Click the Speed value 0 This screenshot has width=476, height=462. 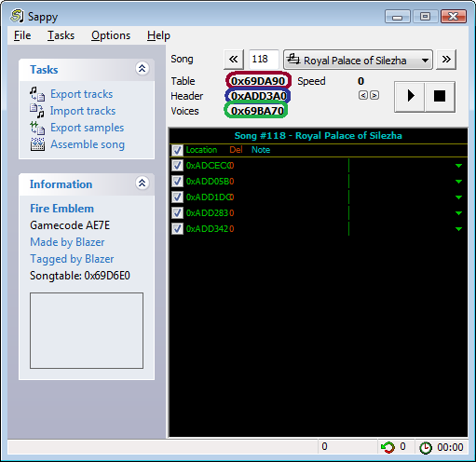coord(360,81)
